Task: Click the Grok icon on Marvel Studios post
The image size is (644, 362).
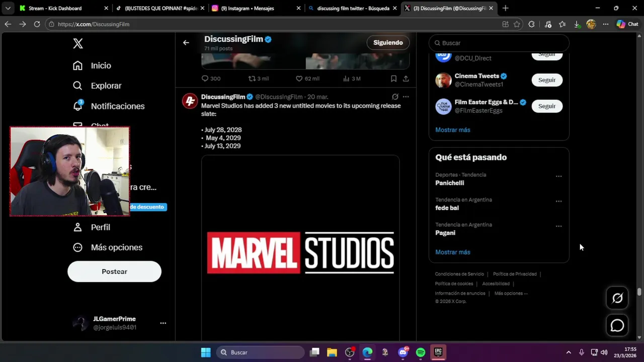Action: pos(395,97)
